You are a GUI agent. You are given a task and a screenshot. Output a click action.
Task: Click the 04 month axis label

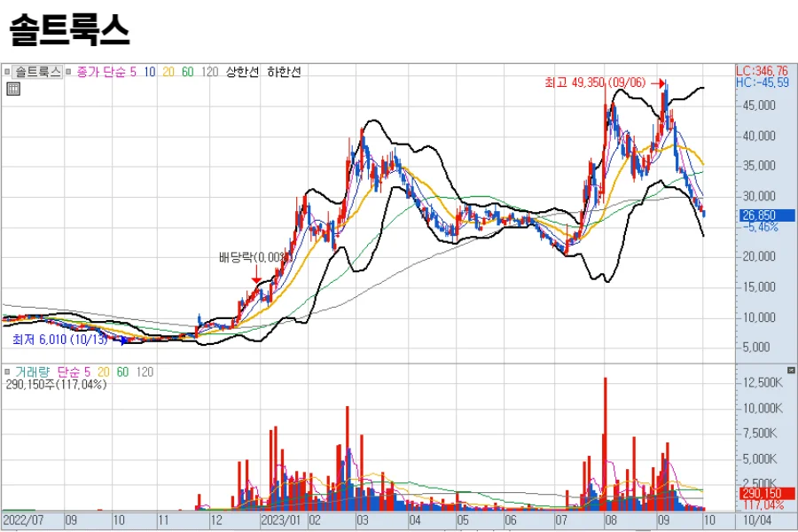pos(415,520)
